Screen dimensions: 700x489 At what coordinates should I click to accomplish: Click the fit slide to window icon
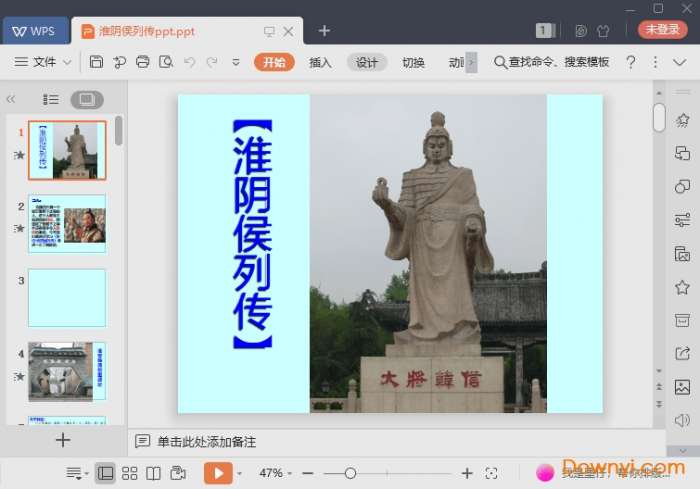(491, 473)
